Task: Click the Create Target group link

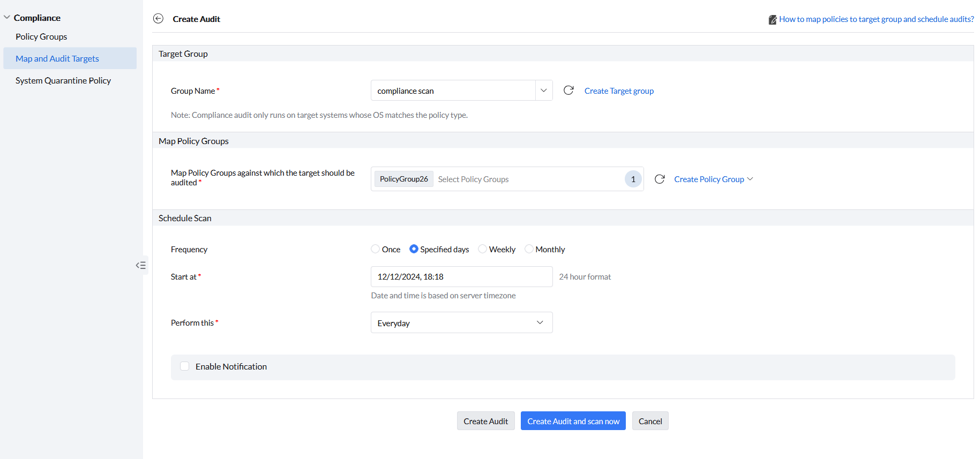Action: tap(619, 91)
